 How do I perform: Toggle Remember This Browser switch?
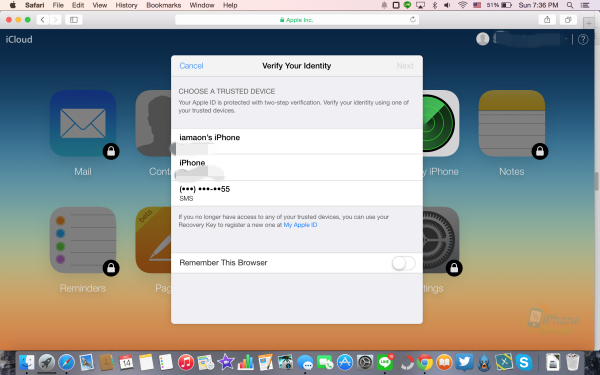pyautogui.click(x=403, y=263)
